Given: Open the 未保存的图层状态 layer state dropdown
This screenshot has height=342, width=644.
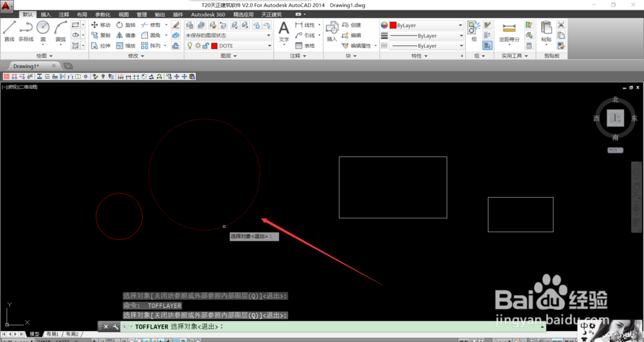Looking at the screenshot, I should pyautogui.click(x=228, y=35).
